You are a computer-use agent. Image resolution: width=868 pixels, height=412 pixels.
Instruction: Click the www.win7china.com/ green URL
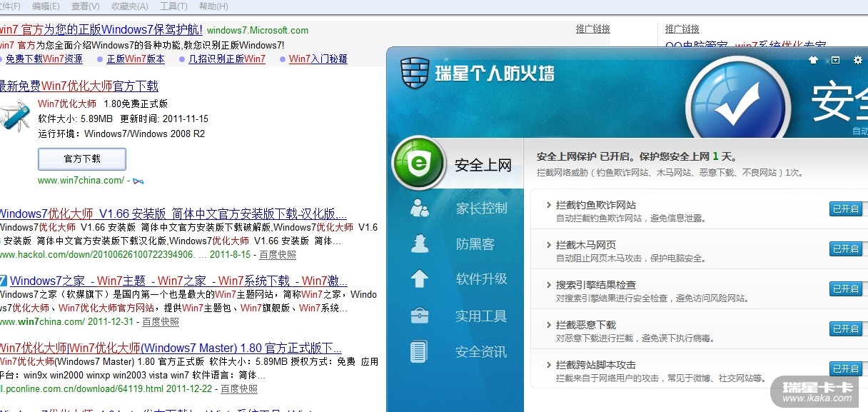pos(81,181)
